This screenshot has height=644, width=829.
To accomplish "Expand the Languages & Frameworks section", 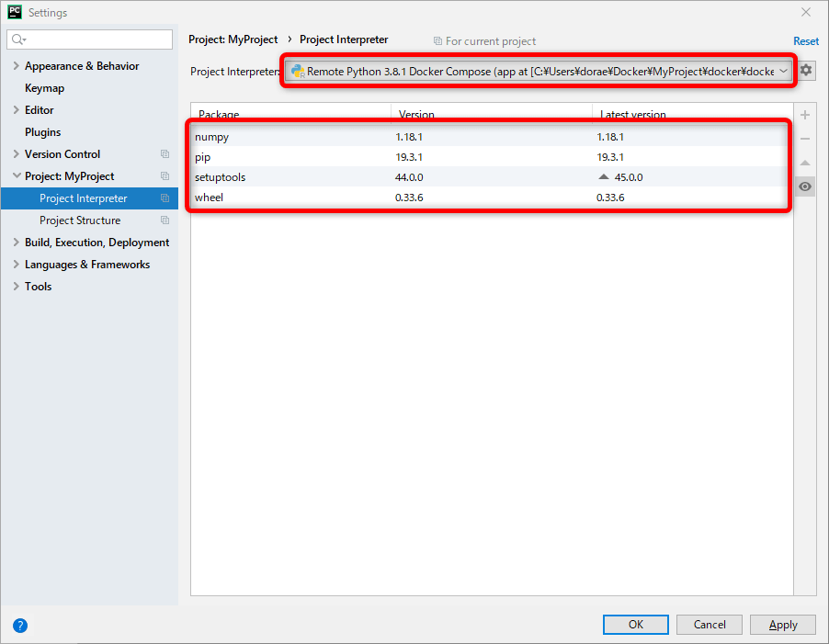I will [x=16, y=265].
